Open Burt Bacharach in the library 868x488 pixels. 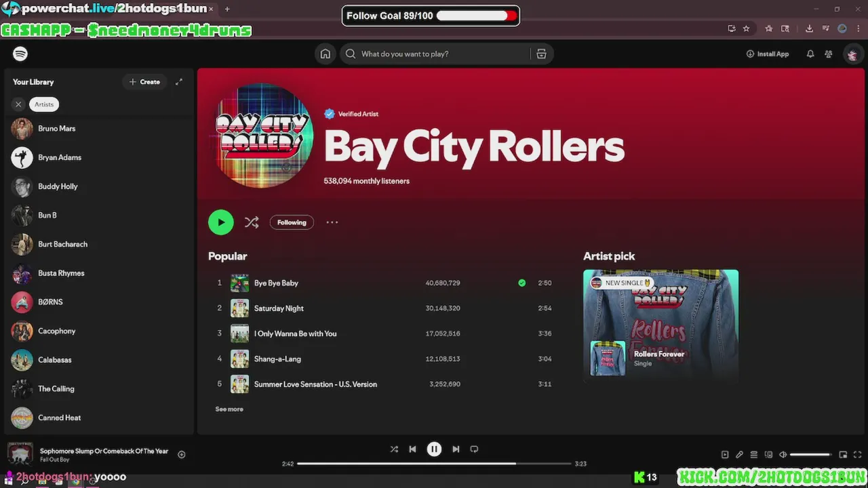point(98,244)
